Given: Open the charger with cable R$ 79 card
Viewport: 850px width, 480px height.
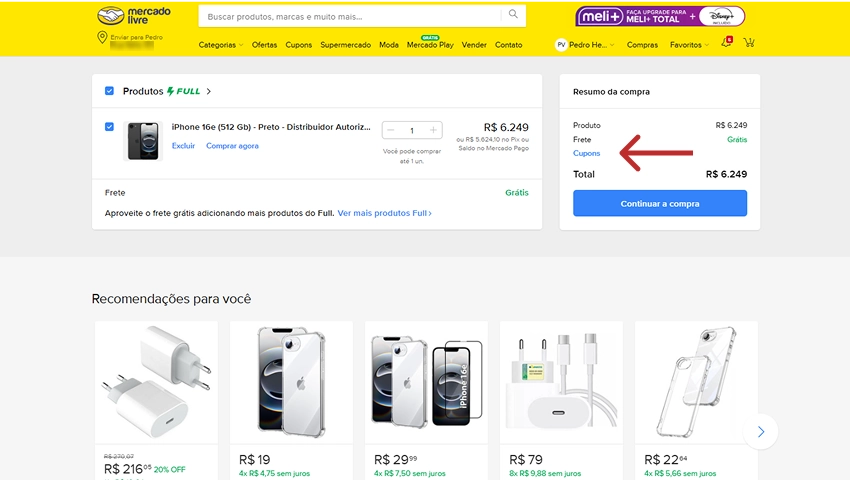Looking at the screenshot, I should pyautogui.click(x=561, y=400).
